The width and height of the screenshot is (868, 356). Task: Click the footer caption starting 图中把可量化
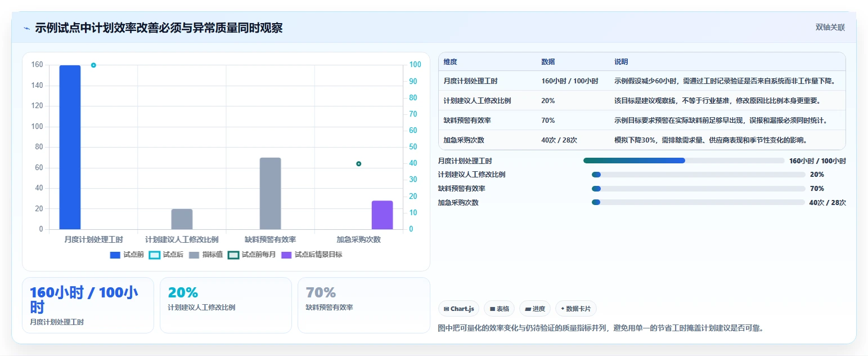click(600, 328)
